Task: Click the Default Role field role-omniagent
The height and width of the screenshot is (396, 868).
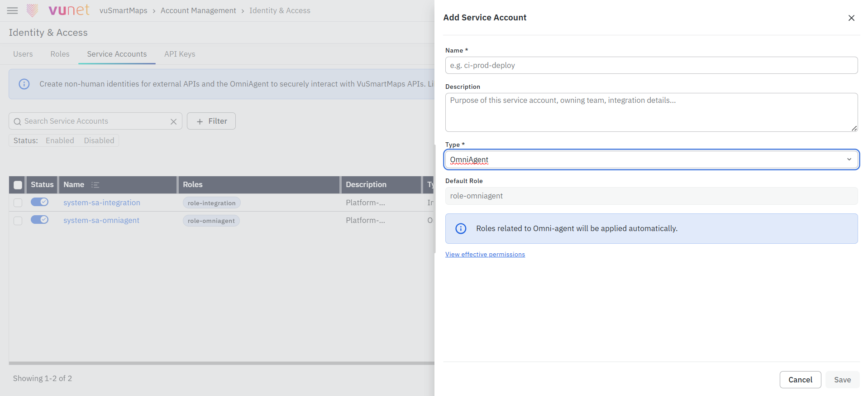Action: [651, 196]
